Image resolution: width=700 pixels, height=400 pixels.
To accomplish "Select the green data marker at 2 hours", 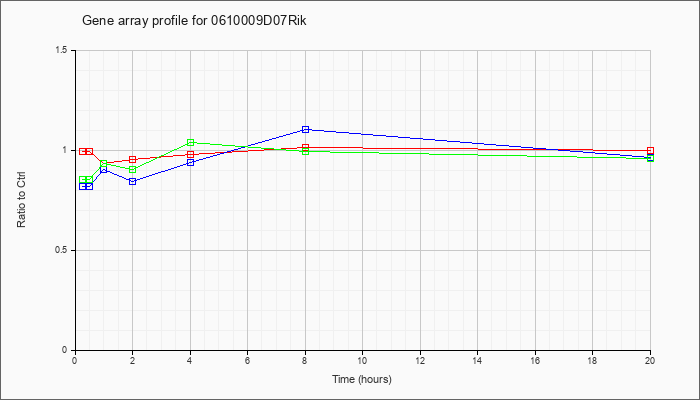I will 133,170.
